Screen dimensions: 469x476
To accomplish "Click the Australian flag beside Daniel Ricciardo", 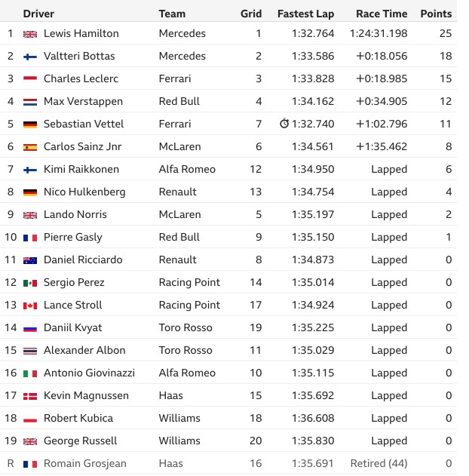I will tap(30, 260).
